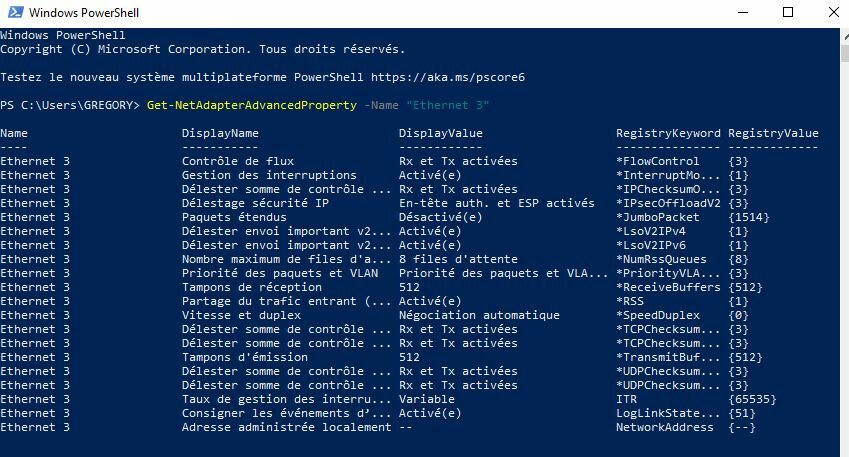The height and width of the screenshot is (457, 849).
Task: Click the Adresse administrée localement entry
Action: 286,427
